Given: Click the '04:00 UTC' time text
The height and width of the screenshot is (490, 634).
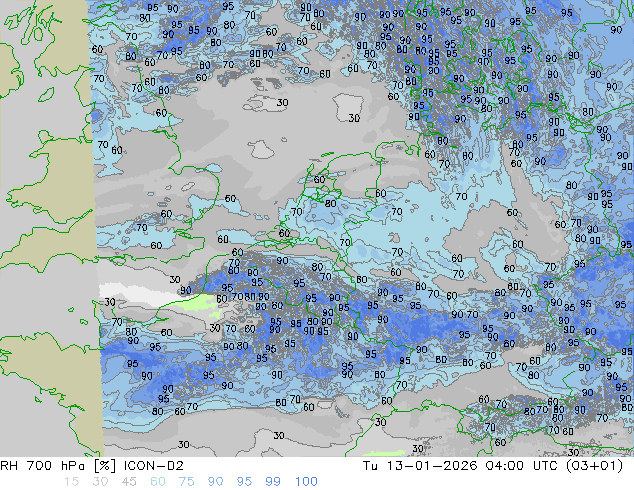Looking at the screenshot, I should tap(524, 466).
